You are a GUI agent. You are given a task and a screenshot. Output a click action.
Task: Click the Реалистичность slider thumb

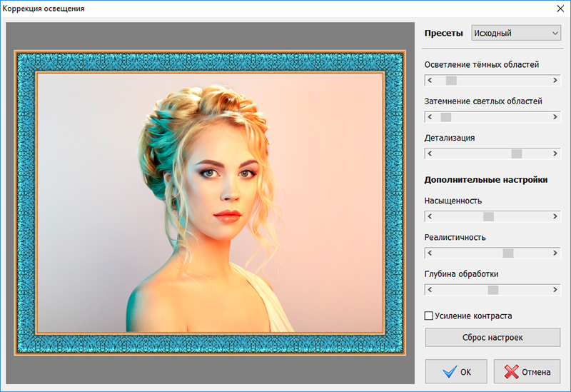[x=508, y=253]
